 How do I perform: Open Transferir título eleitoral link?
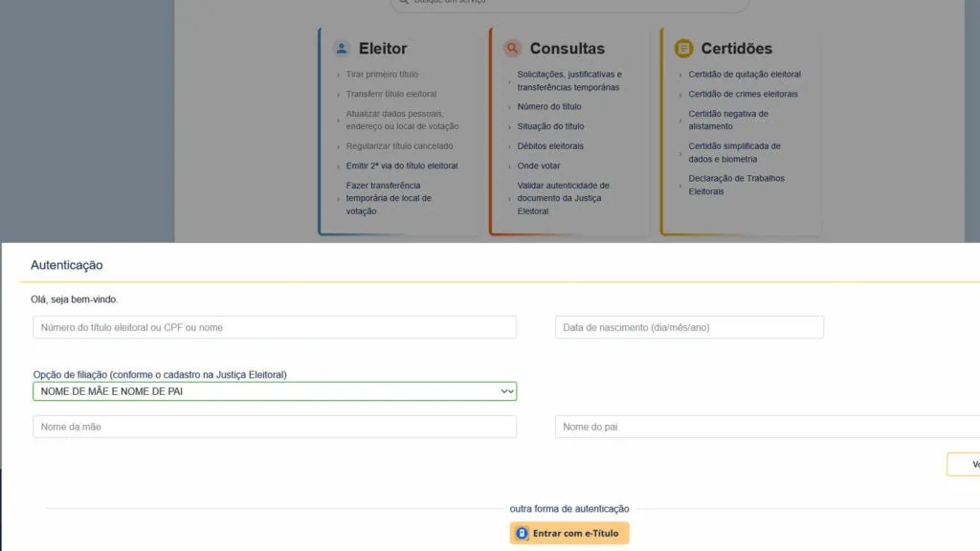click(x=391, y=94)
